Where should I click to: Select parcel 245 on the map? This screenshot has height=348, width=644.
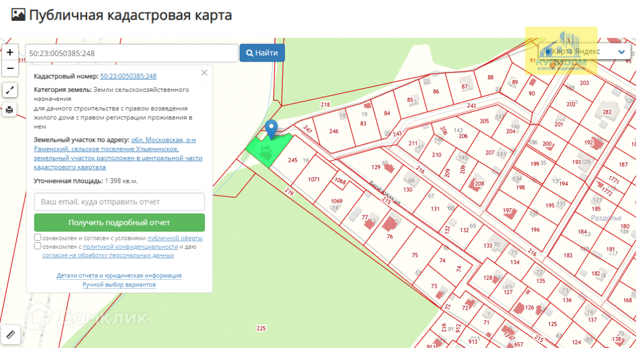292,160
